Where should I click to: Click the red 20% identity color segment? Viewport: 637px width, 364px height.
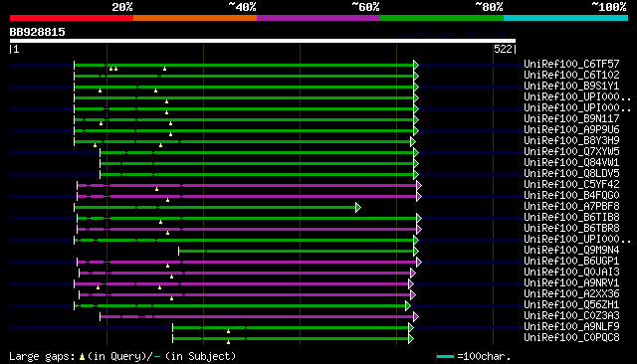pos(72,18)
